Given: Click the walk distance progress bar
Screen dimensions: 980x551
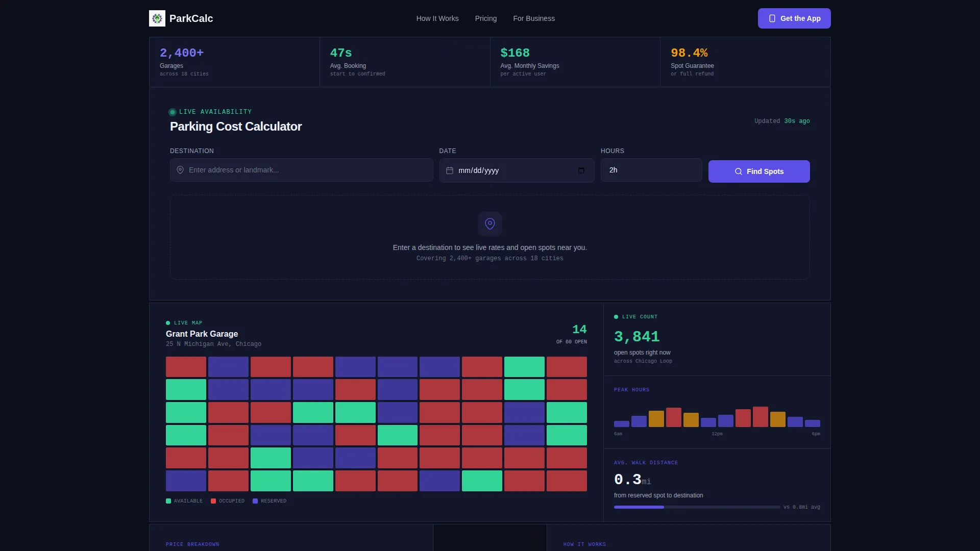Looking at the screenshot, I should 697,507.
